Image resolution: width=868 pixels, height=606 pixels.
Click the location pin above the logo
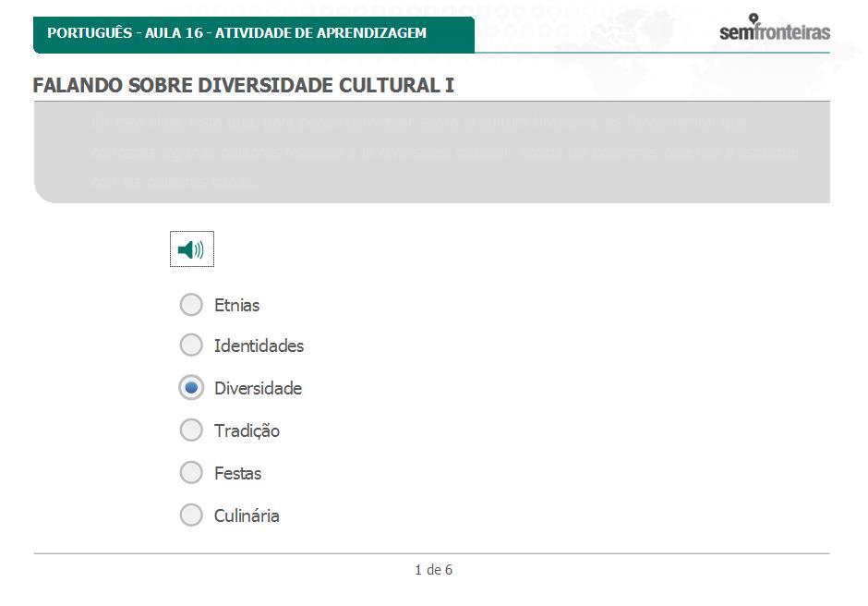(753, 18)
